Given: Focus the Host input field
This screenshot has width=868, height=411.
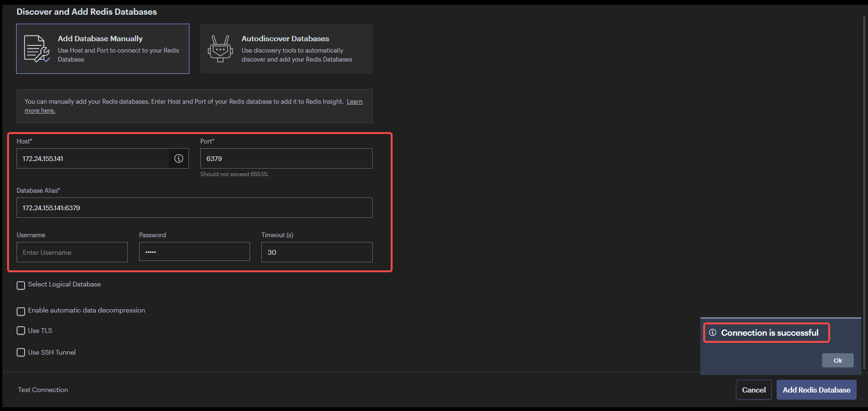Looking at the screenshot, I should click(92, 159).
